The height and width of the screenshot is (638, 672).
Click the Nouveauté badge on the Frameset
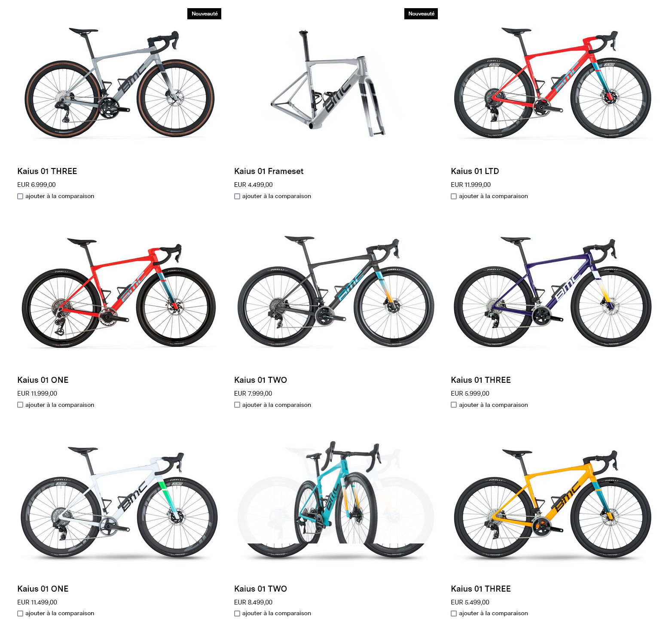421,14
